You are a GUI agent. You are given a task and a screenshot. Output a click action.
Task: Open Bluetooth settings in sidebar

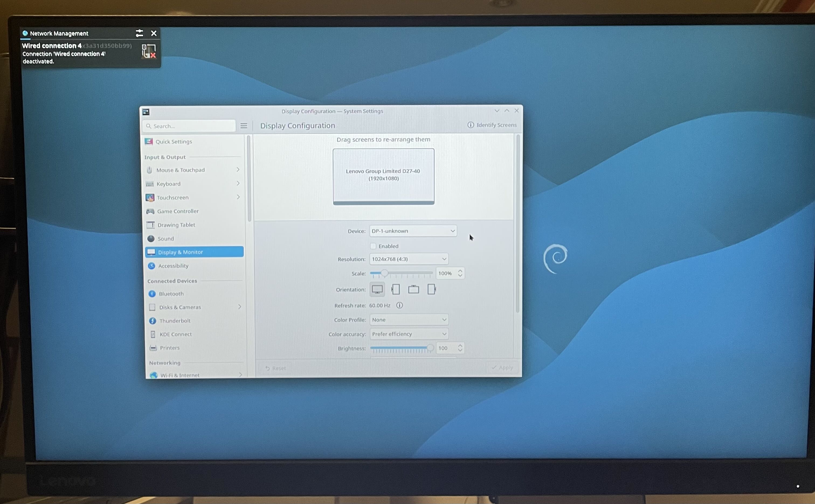tap(171, 294)
